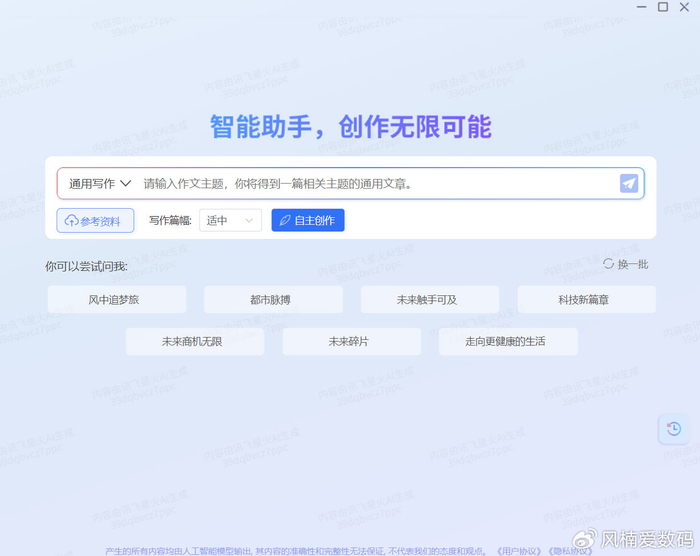The height and width of the screenshot is (556, 700).
Task: Select the 科技新篇章 topic chip
Action: (x=586, y=300)
